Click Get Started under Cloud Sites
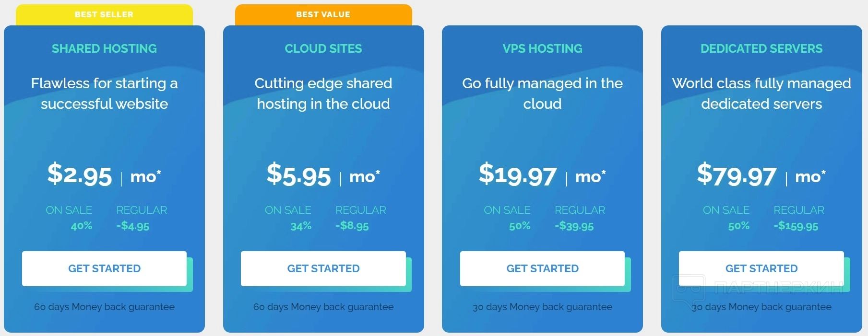This screenshot has width=868, height=336. click(x=323, y=268)
